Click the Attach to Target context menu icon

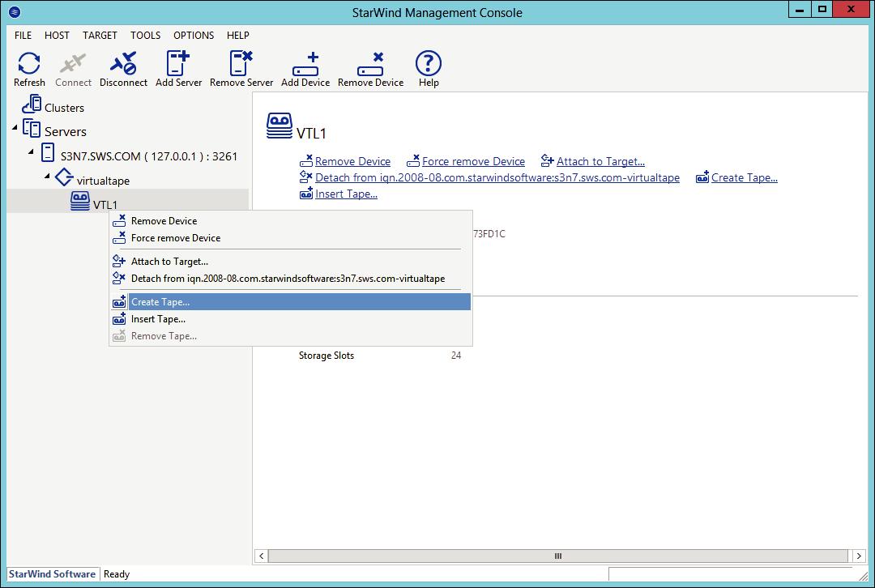(x=119, y=261)
